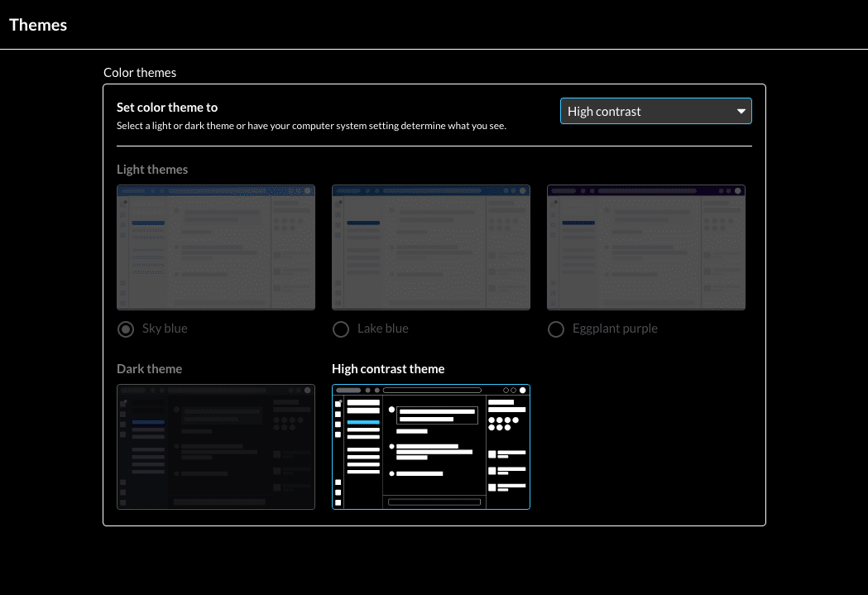Viewport: 868px width, 595px height.
Task: Click the theme selection description text
Action: tap(311, 127)
